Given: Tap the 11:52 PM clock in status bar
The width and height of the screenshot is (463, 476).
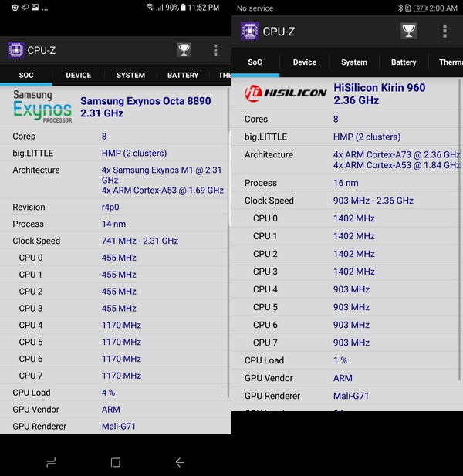Looking at the screenshot, I should click(204, 7).
